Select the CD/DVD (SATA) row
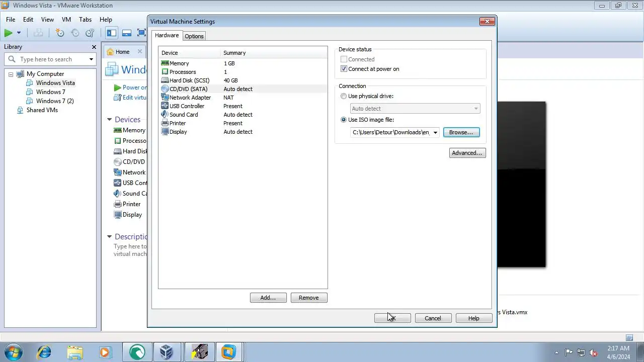644x362 pixels. (243, 89)
